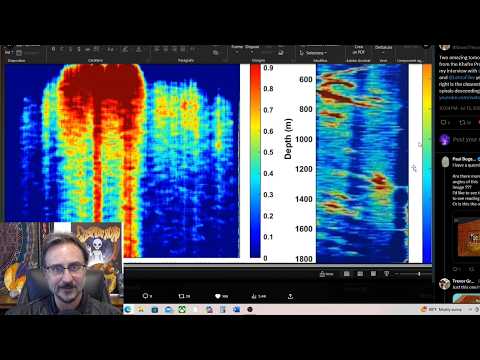This screenshot has width=480, height=360.
Task: Click the Post your reply field
Action: [x=466, y=140]
